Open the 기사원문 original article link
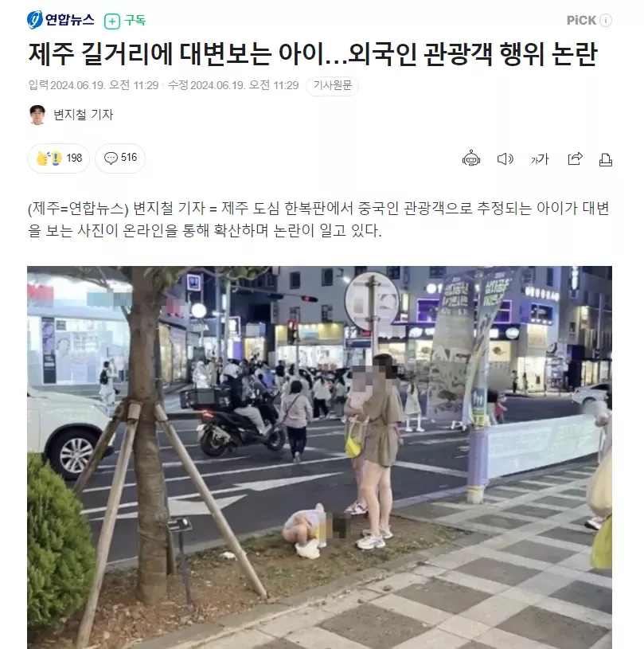Viewport: 644px width, 649px height. [332, 86]
